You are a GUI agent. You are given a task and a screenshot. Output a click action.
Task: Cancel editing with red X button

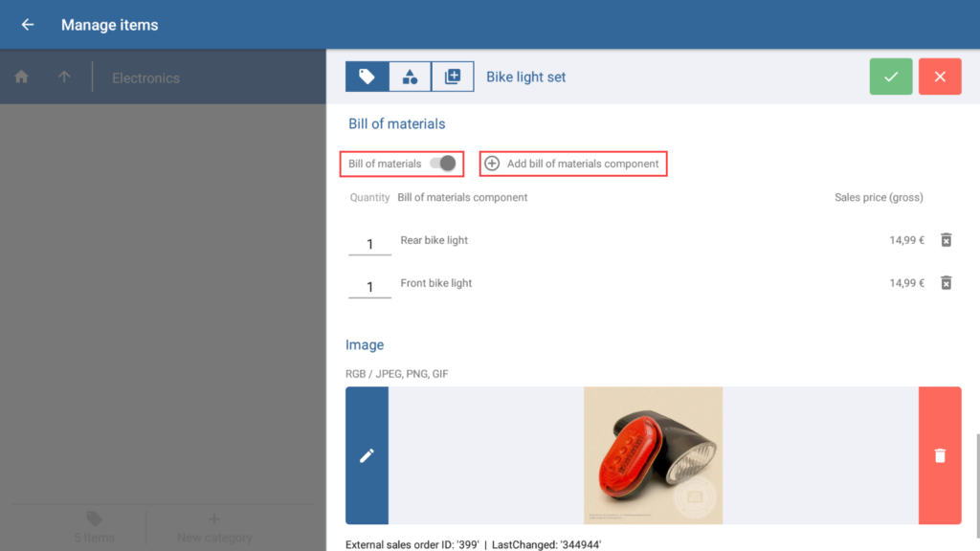(940, 77)
